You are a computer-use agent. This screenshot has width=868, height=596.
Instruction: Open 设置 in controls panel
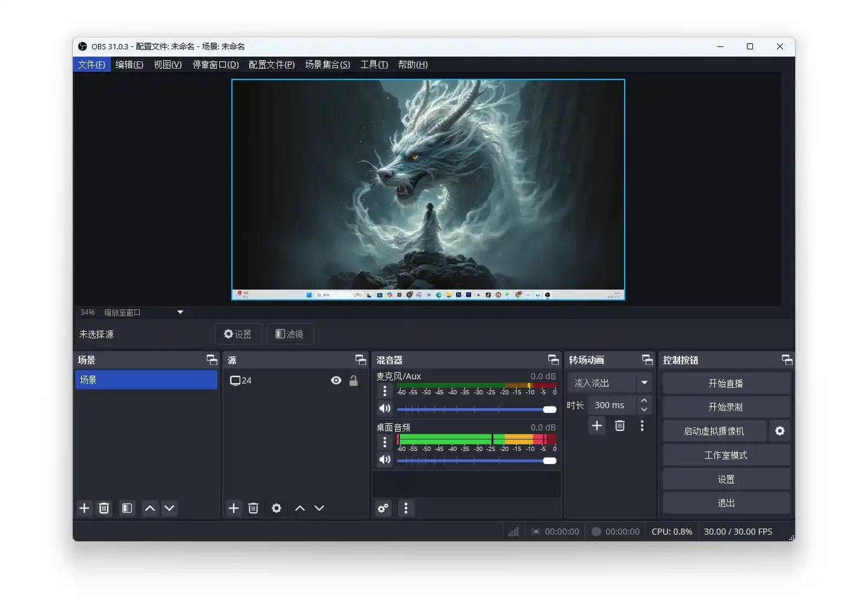click(x=726, y=479)
